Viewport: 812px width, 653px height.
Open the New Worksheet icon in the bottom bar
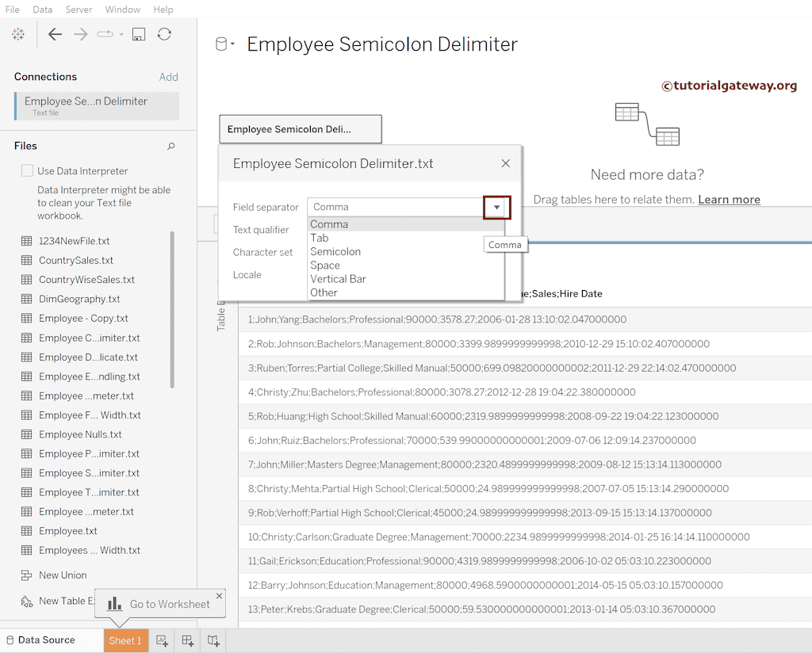162,640
